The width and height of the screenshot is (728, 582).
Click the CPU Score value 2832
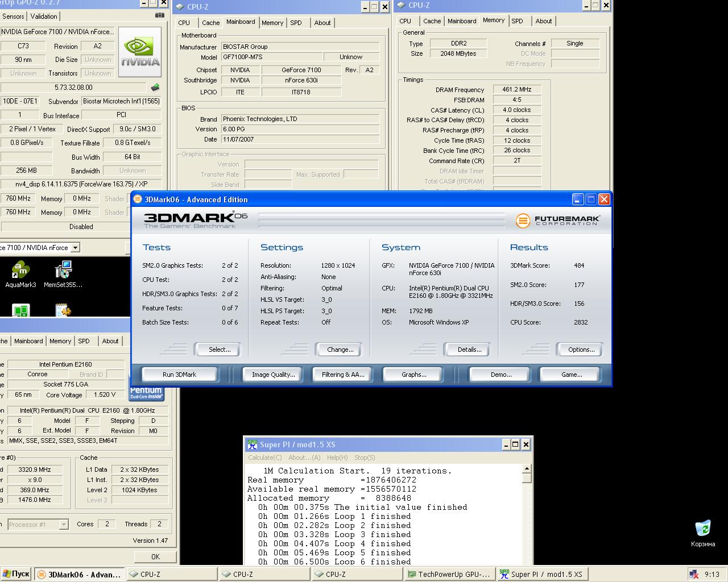click(581, 322)
